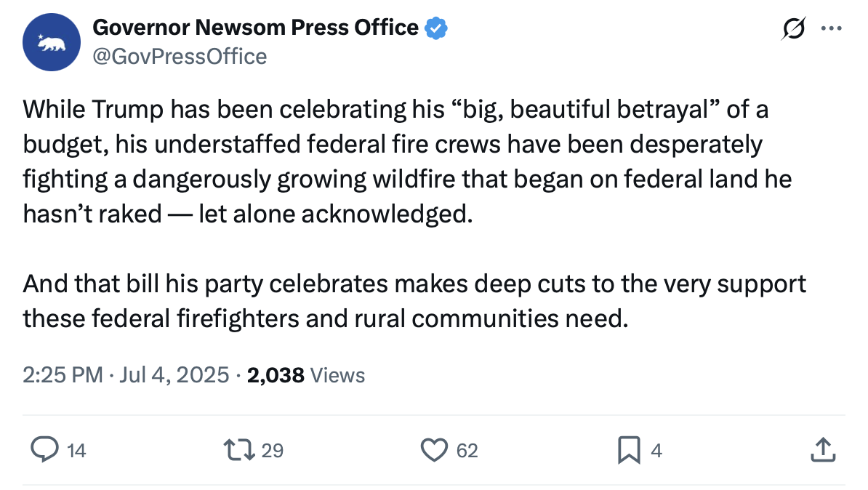Open the "Governor Newsom Press Office" profile name
The height and width of the screenshot is (490, 868).
pos(255,28)
